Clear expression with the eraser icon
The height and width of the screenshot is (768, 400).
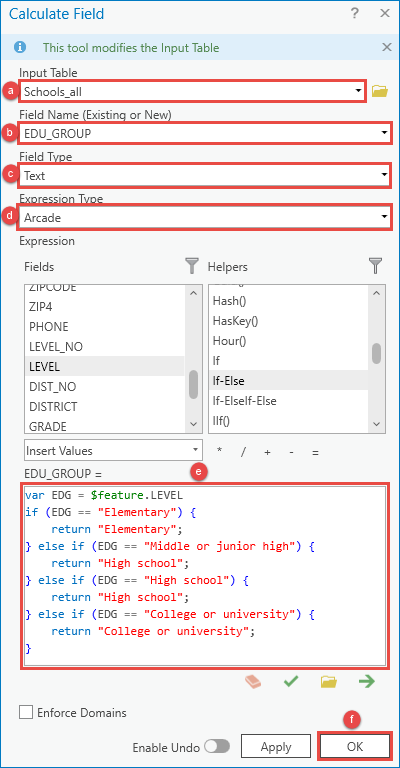[253, 682]
